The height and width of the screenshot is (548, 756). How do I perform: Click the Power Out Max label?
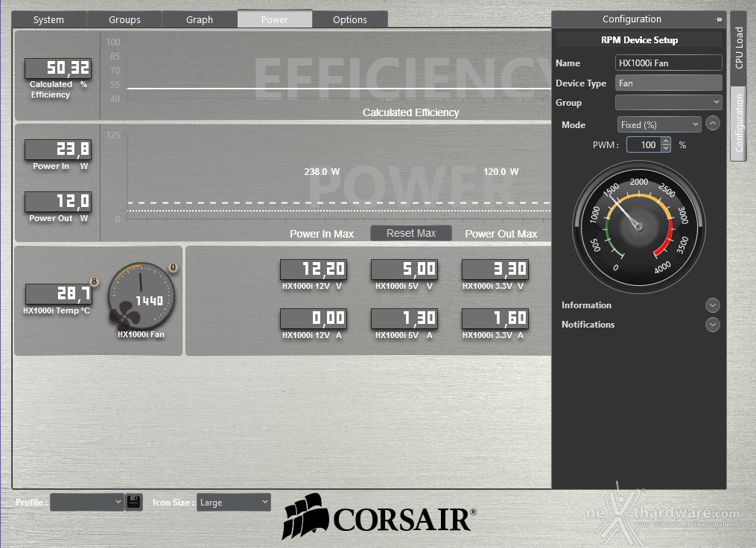(501, 234)
